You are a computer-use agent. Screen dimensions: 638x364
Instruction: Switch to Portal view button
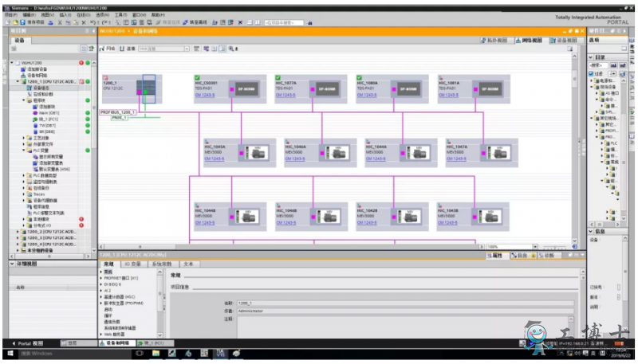click(x=28, y=343)
